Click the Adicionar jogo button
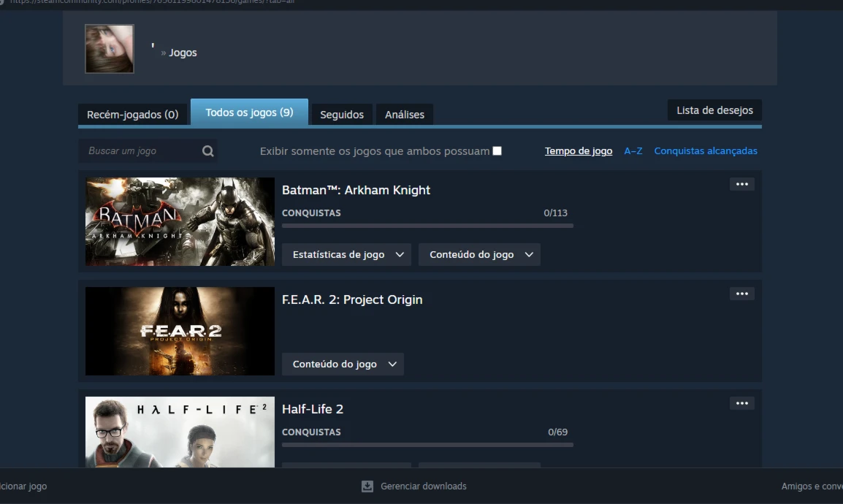The width and height of the screenshot is (843, 504). [23, 486]
